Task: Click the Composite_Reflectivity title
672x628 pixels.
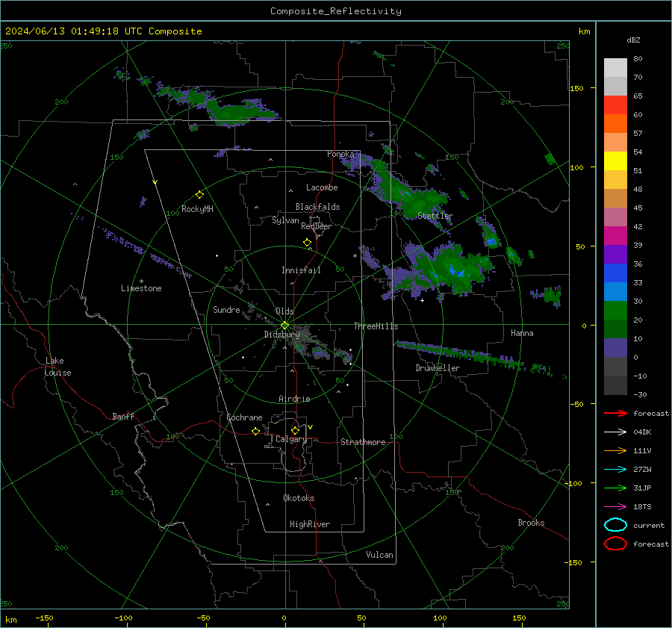Action: pyautogui.click(x=336, y=11)
